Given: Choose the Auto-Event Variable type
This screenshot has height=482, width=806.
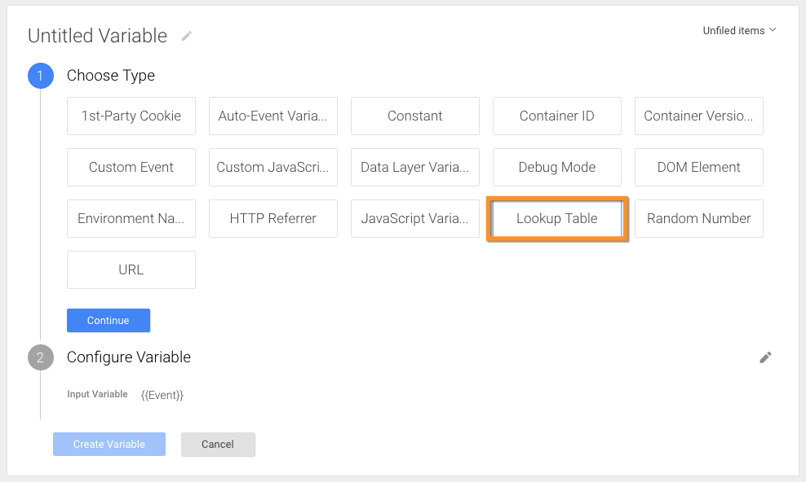Looking at the screenshot, I should point(273,116).
